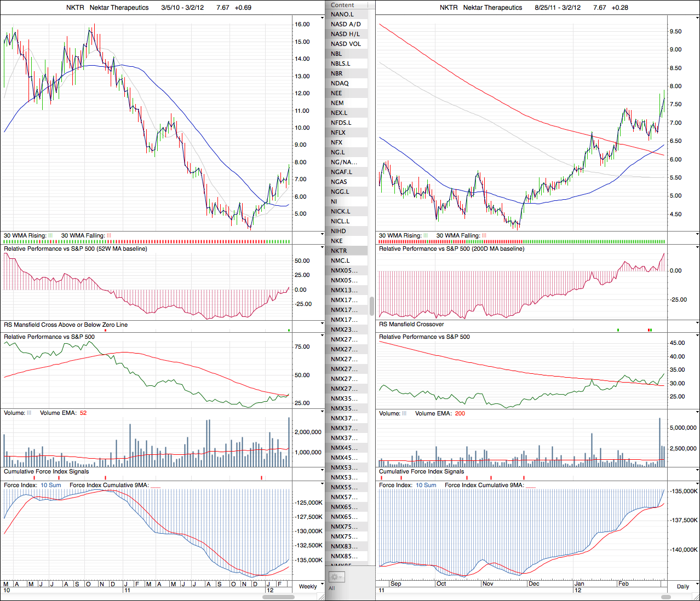The height and width of the screenshot is (601, 700).
Task: Select NKTR in the symbol list
Action: [x=339, y=251]
